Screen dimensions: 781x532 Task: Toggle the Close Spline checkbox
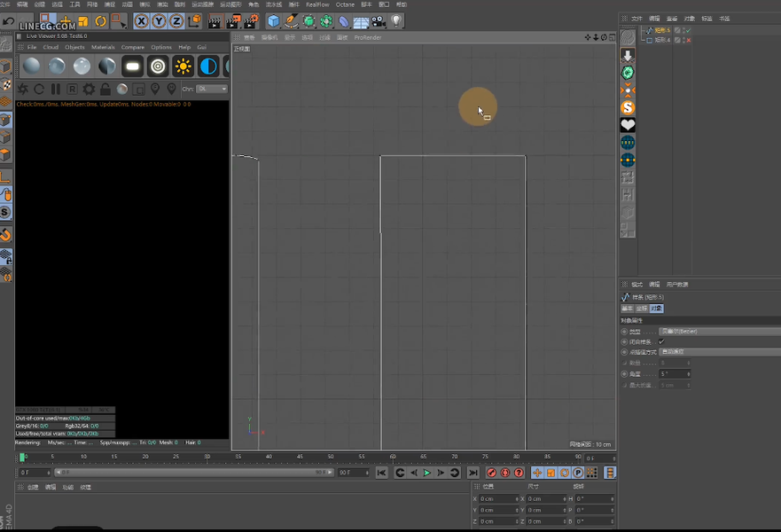tap(661, 341)
